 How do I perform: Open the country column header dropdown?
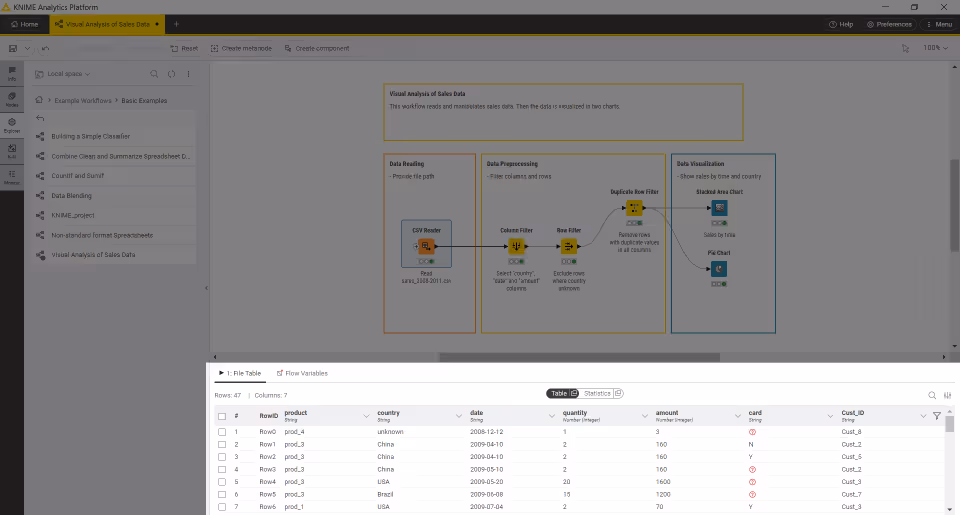point(459,415)
